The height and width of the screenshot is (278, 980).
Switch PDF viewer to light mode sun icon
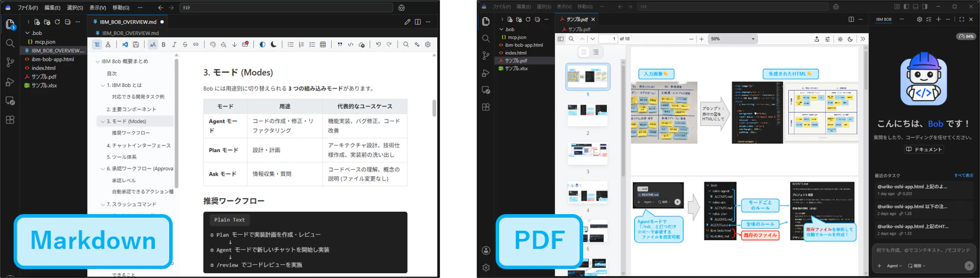coord(840,39)
